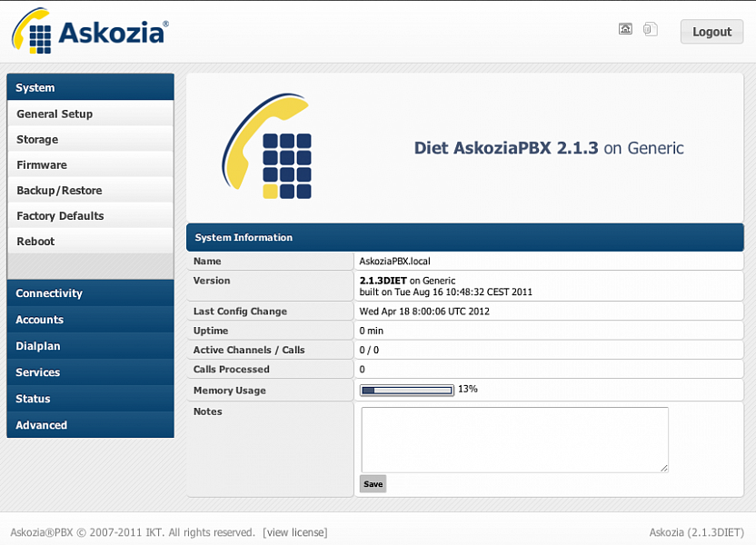Click the Last Config Change row label

coord(240,312)
